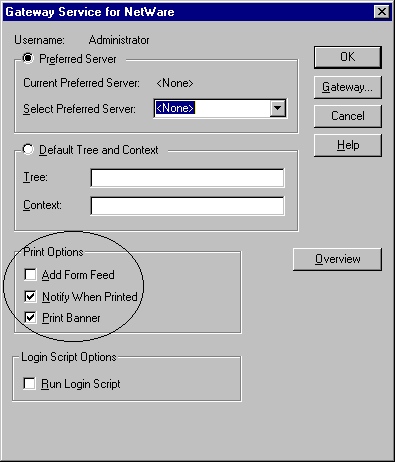Close the Gateway Service dialog with X
Viewport: 395px width, 462px height.
click(382, 12)
